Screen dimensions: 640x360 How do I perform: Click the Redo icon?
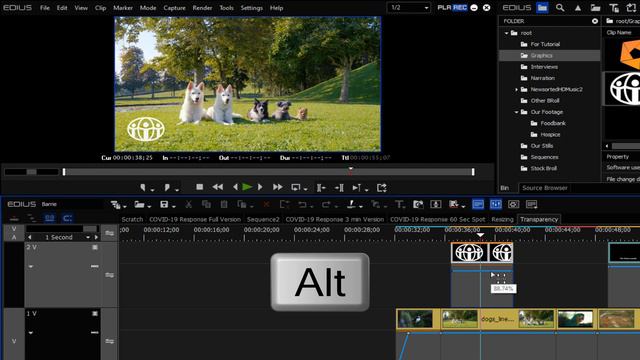coord(326,204)
